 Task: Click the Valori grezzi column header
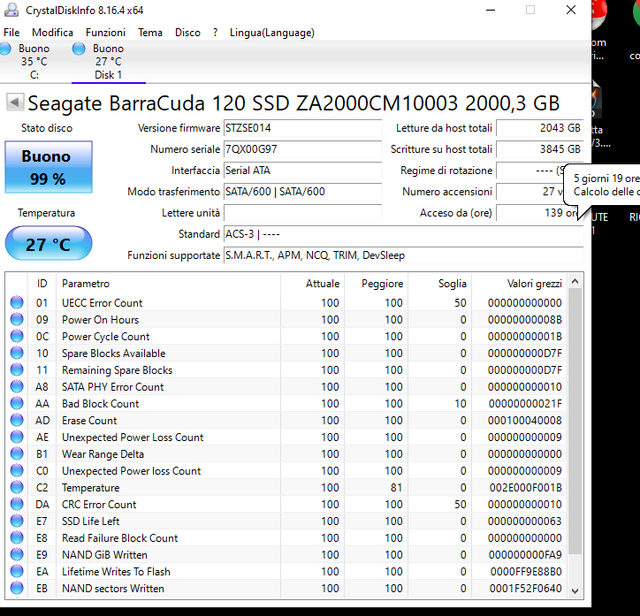pos(519,283)
